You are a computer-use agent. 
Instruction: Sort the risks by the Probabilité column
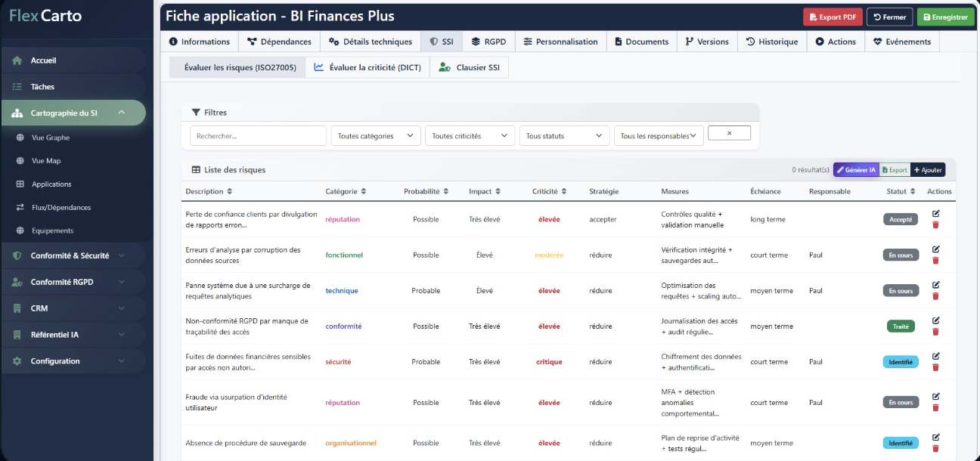pyautogui.click(x=426, y=191)
